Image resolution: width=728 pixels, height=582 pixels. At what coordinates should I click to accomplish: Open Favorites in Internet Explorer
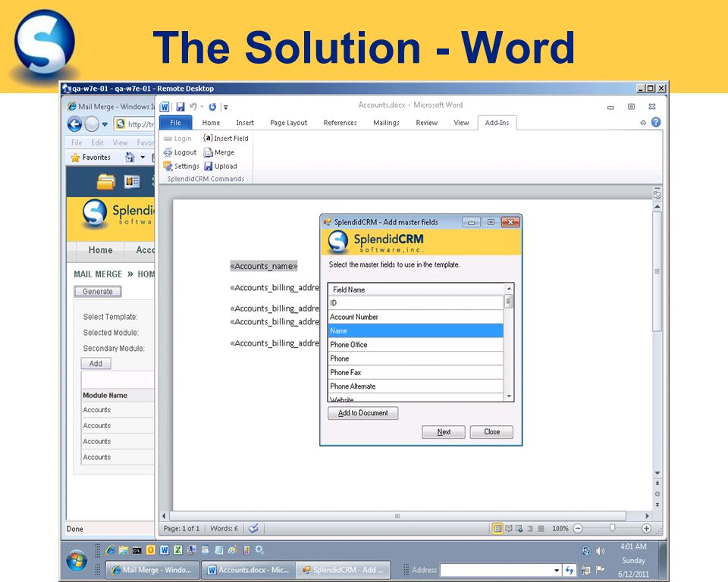[90, 158]
